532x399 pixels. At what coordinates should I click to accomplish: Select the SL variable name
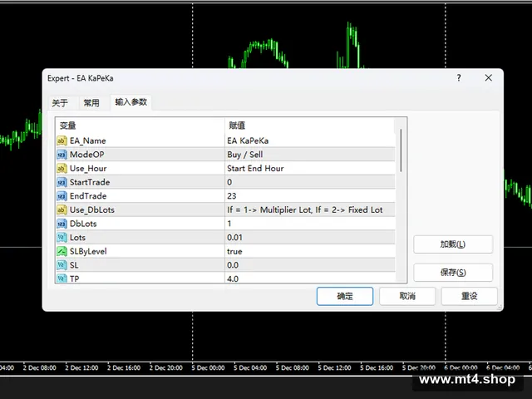click(x=74, y=265)
